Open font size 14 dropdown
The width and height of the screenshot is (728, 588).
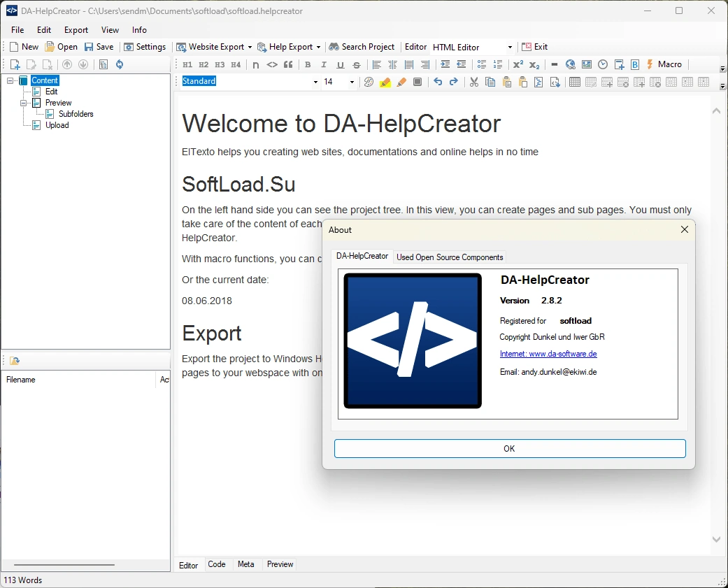[x=352, y=82]
